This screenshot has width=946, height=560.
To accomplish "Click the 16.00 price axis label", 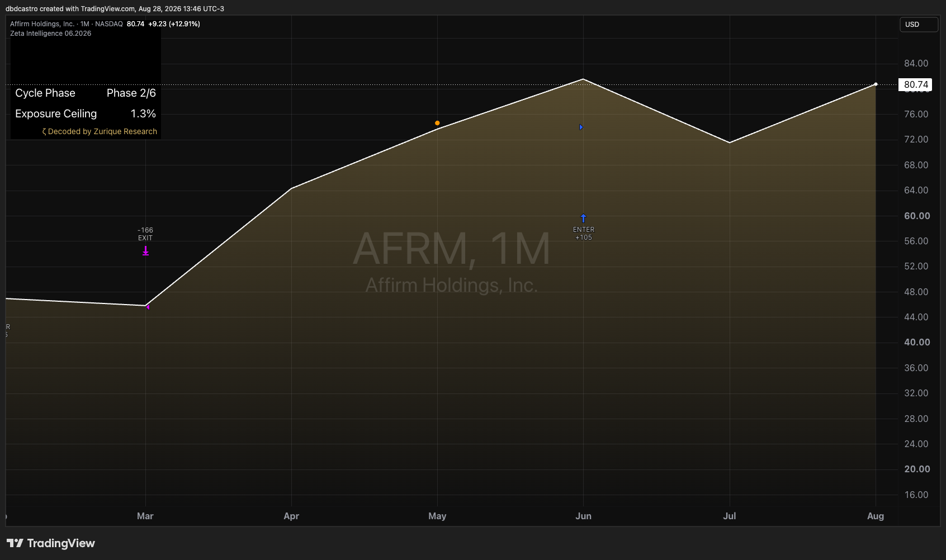I will (916, 495).
